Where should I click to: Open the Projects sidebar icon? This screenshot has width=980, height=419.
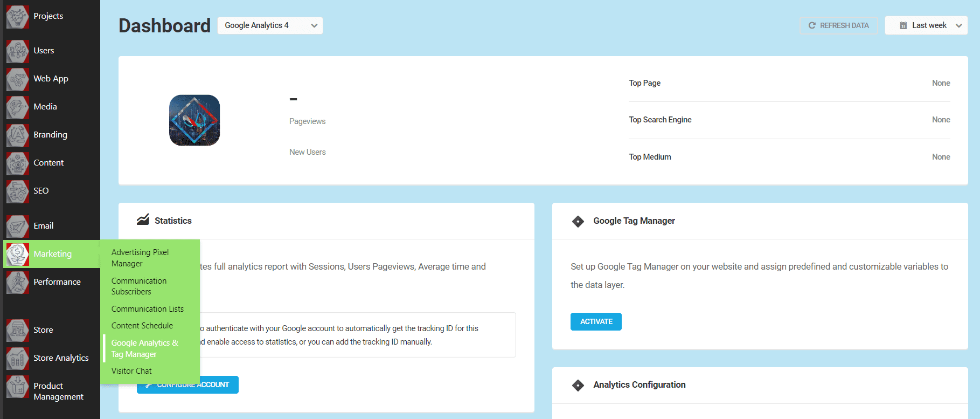[x=18, y=16]
